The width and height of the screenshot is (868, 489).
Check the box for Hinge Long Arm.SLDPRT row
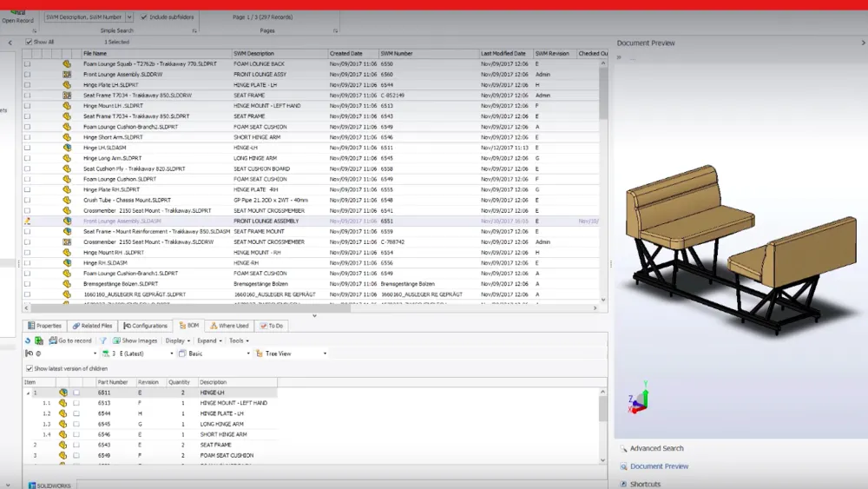[x=27, y=158]
